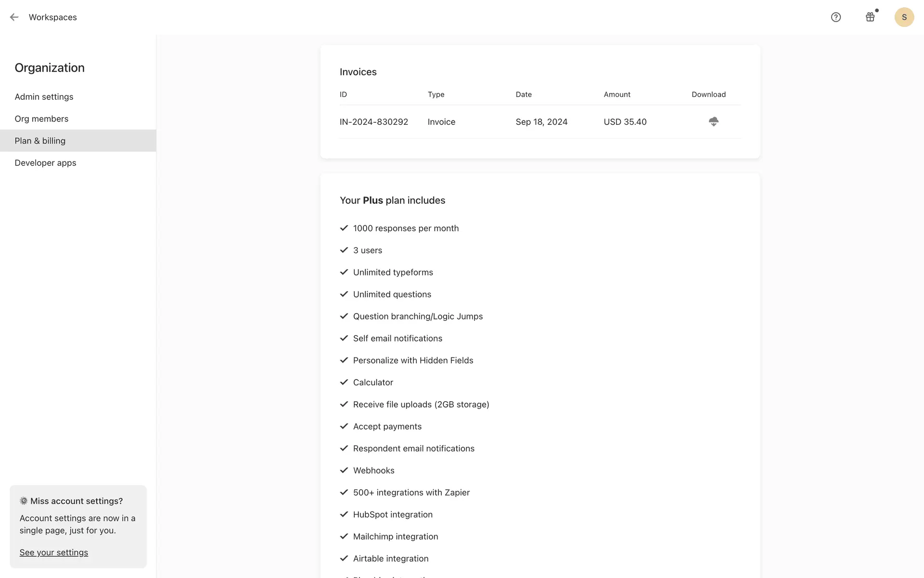
Task: Click the gear icon beside Miss account settings
Action: click(24, 501)
